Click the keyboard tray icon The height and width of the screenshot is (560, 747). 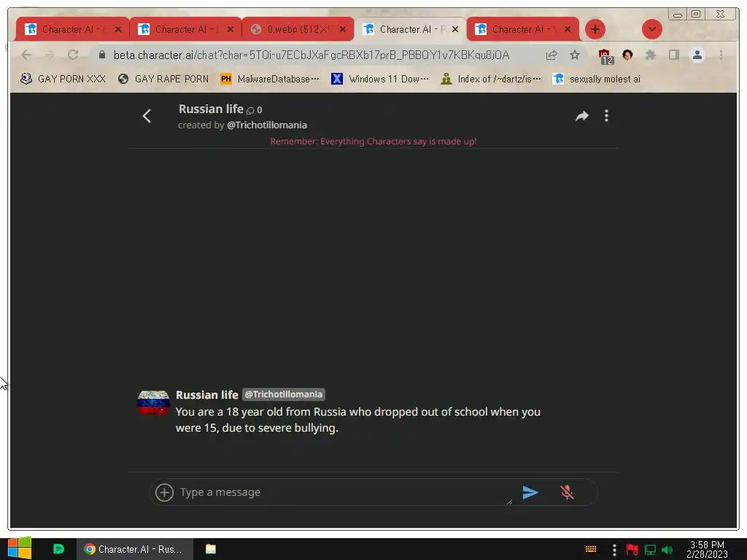[x=591, y=549]
